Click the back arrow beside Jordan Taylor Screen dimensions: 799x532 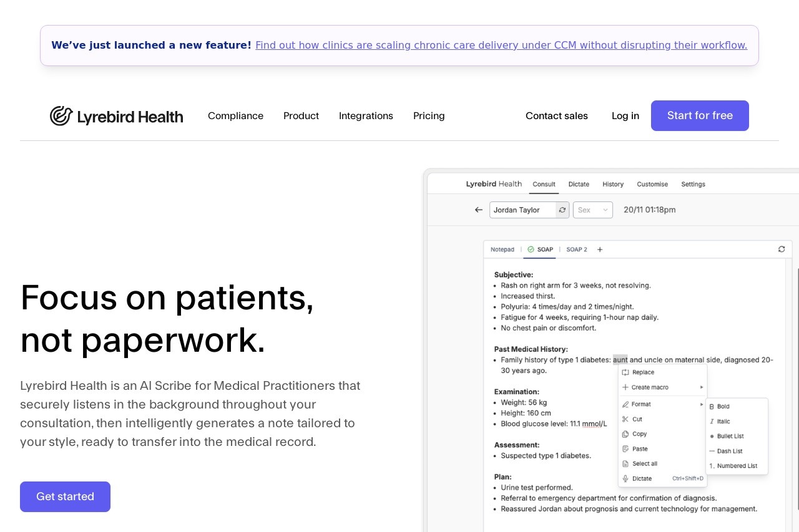479,210
